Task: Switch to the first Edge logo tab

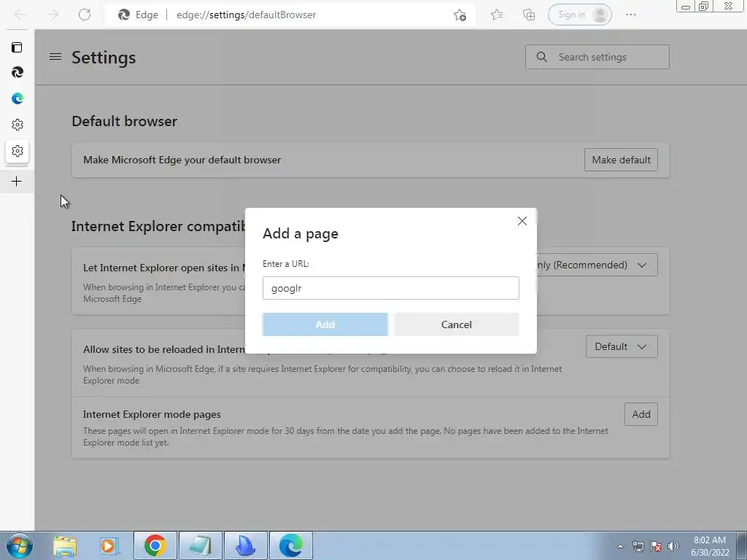Action: tap(18, 72)
